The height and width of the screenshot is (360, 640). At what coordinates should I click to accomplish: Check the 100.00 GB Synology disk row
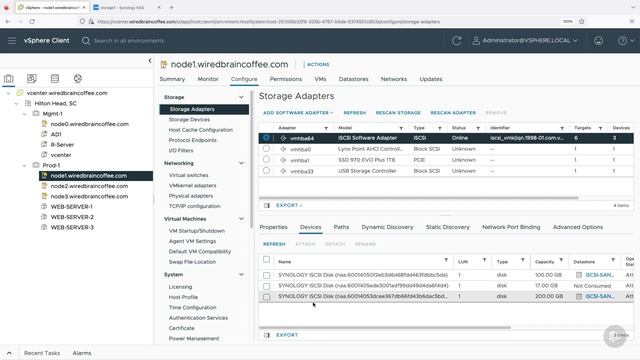(x=267, y=276)
